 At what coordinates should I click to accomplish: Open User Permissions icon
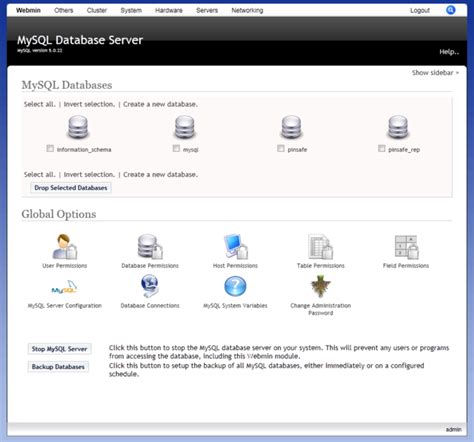click(65, 247)
